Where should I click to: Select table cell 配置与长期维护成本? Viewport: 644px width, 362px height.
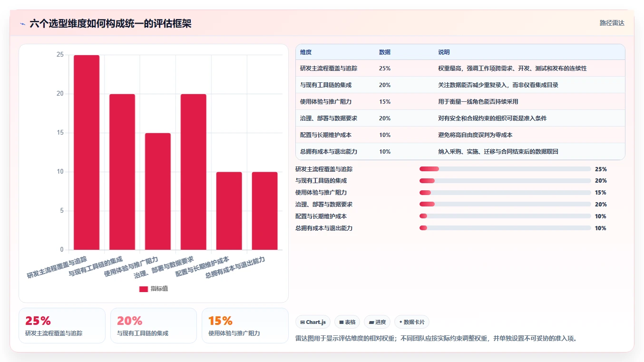click(326, 135)
